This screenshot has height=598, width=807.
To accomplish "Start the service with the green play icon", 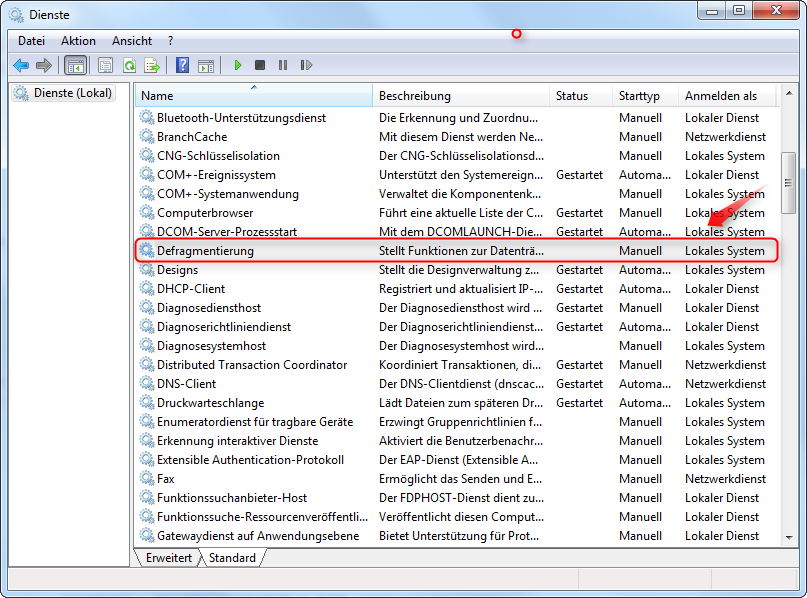I will pyautogui.click(x=238, y=65).
